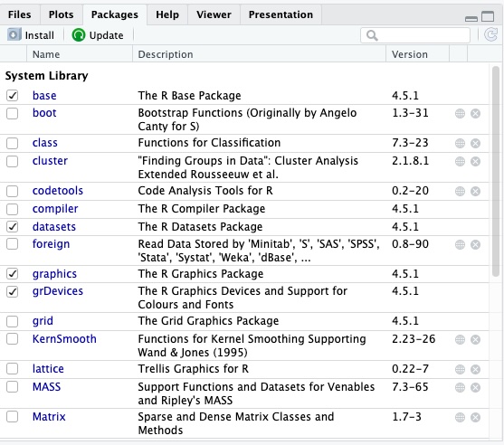Open the Help tab

(x=167, y=14)
